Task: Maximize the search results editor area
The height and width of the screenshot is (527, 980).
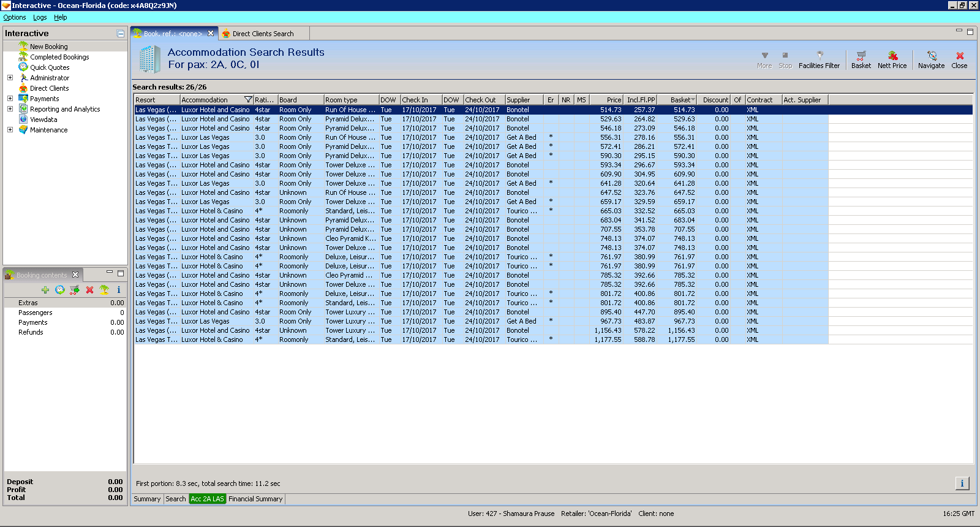Action: pos(970,31)
